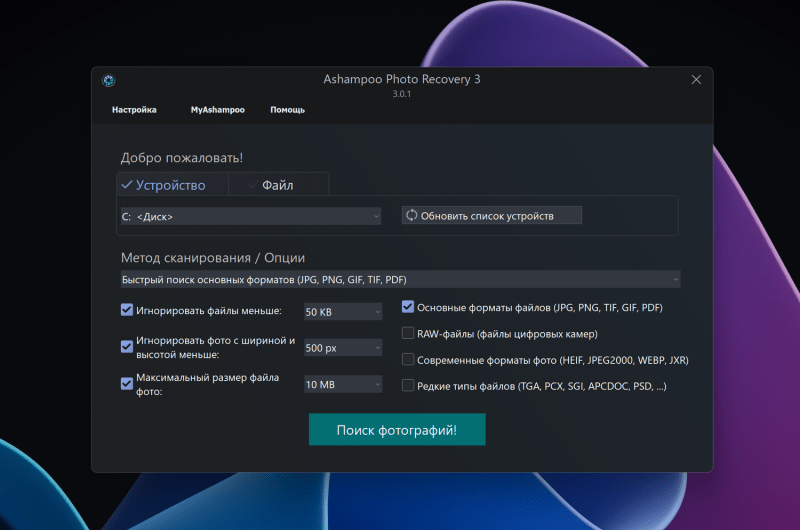Screen dimensions: 800x530
Task: Expand the scan method dropdown
Action: coord(401,280)
